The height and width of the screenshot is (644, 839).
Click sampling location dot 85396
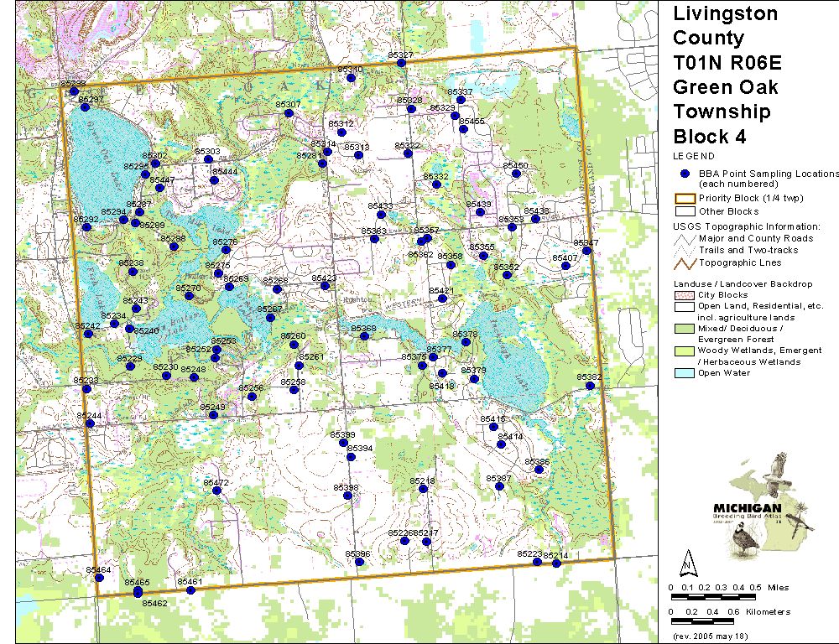[x=359, y=562]
